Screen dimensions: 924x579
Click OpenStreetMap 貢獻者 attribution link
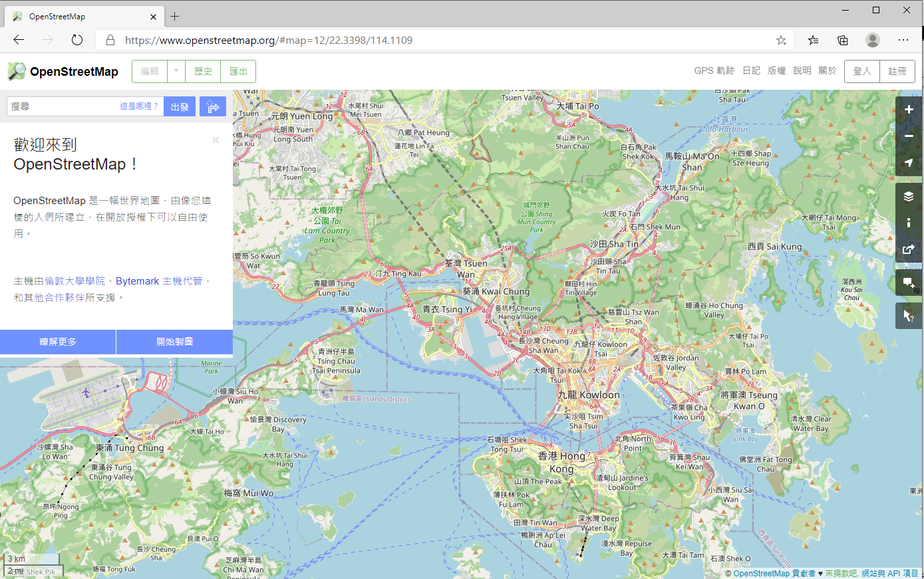click(x=774, y=573)
